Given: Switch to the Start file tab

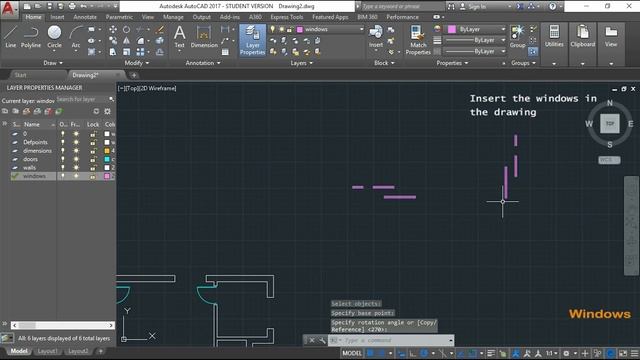Looking at the screenshot, I should [x=20, y=75].
